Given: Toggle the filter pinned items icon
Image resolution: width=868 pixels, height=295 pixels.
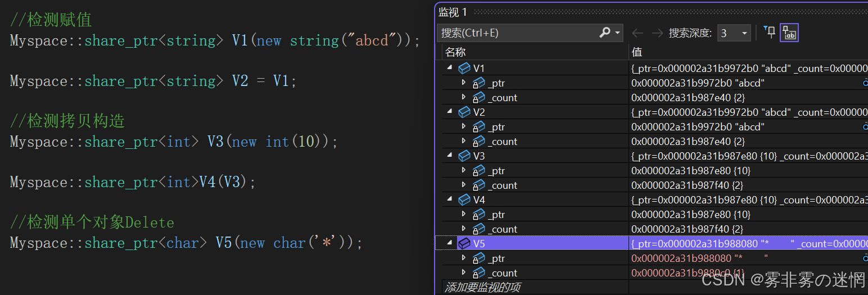Looking at the screenshot, I should pos(769,32).
